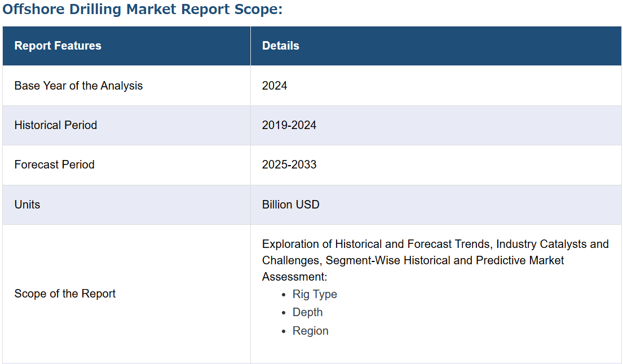The image size is (623, 364).
Task: Click the Offshore Drilling Market Report Scope heading
Action: point(142,10)
